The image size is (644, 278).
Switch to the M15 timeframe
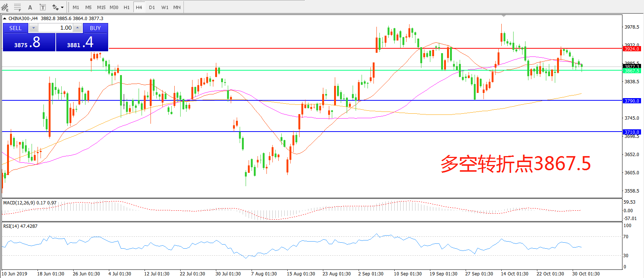pos(101,7)
